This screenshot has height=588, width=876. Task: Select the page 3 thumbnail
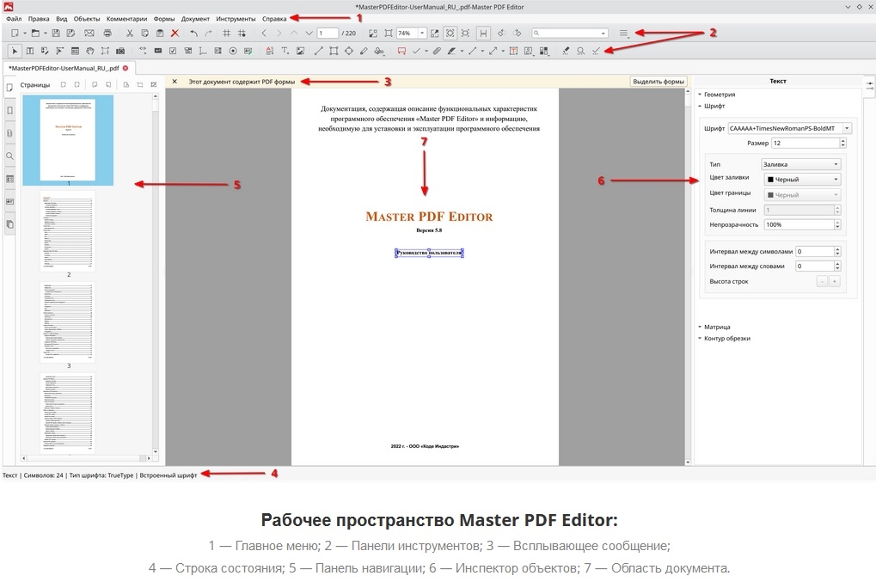(x=68, y=322)
